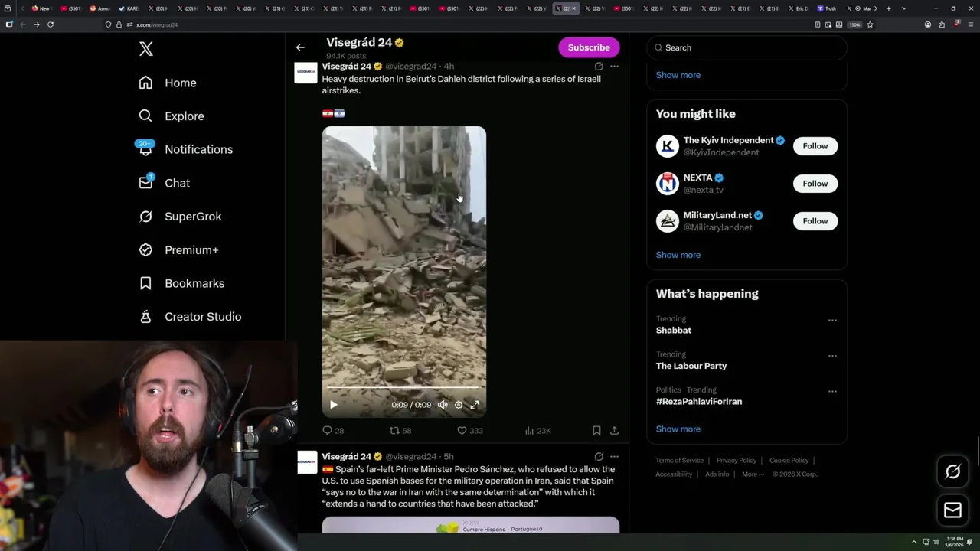Viewport: 980px width, 551px height.
Task: Open more options for Shabbat trend
Action: point(832,321)
